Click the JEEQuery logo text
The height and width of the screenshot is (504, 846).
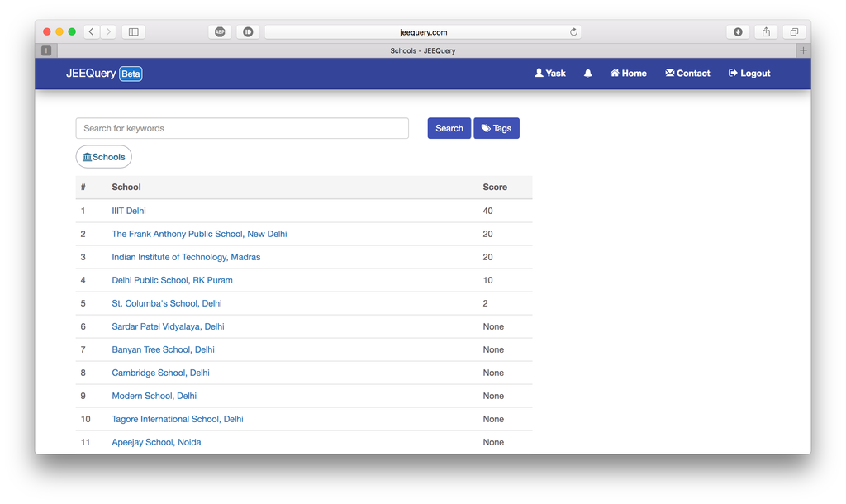pos(91,74)
